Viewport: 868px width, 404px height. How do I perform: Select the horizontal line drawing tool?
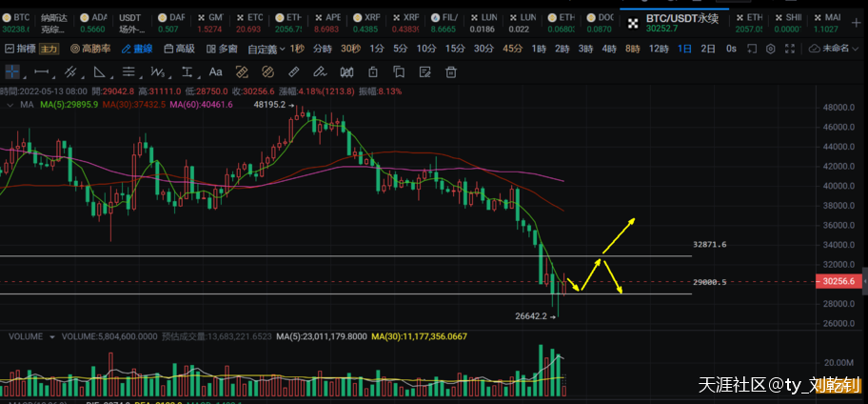(x=41, y=71)
